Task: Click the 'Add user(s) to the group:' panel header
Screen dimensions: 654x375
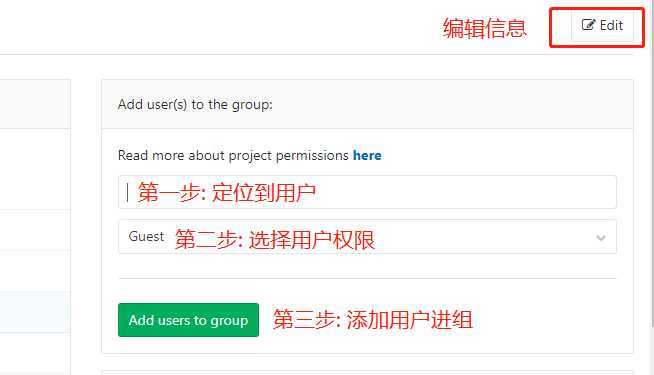Action: pos(367,104)
